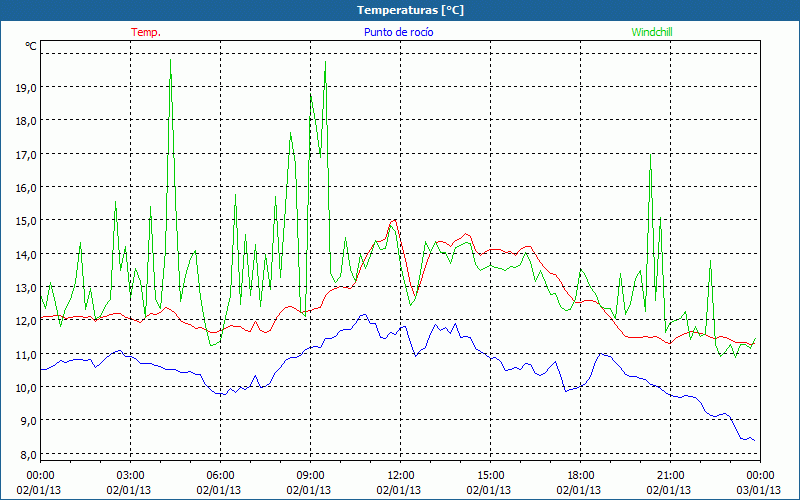Click the 9,0 y-axis value
This screenshot has width=800, height=500.
click(x=29, y=421)
